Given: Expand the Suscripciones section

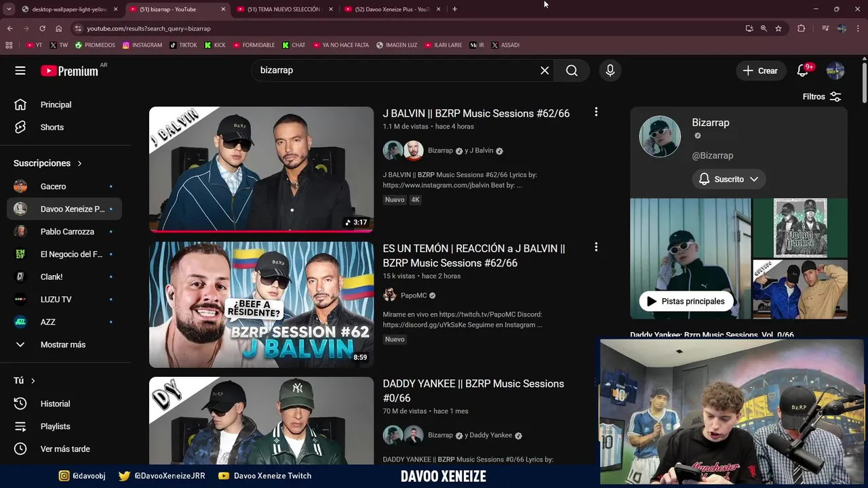Looking at the screenshot, I should coord(47,163).
